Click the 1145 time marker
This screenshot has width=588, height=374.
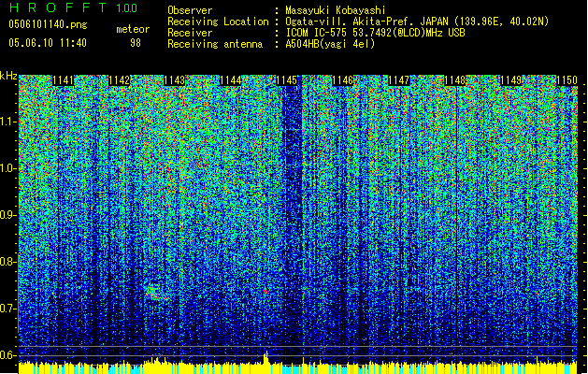286,80
